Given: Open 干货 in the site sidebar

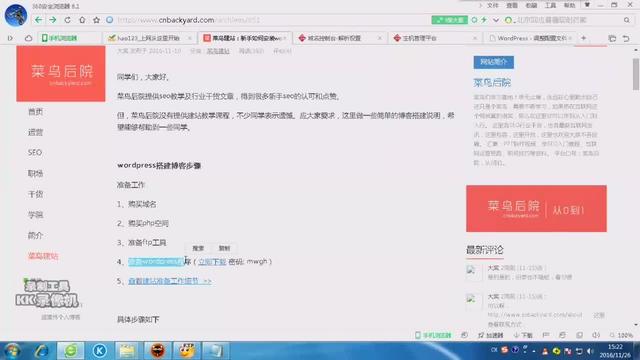Looking at the screenshot, I should coord(36,194).
